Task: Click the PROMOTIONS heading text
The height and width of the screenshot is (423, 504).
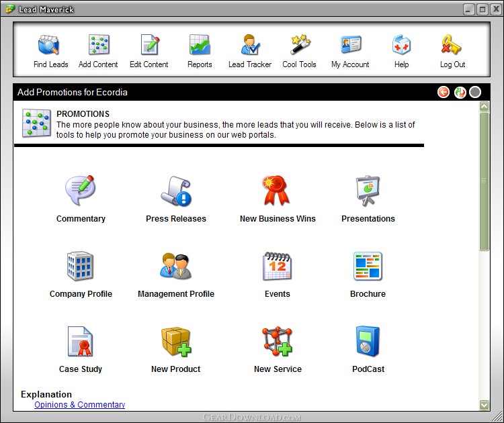Action: tap(83, 114)
